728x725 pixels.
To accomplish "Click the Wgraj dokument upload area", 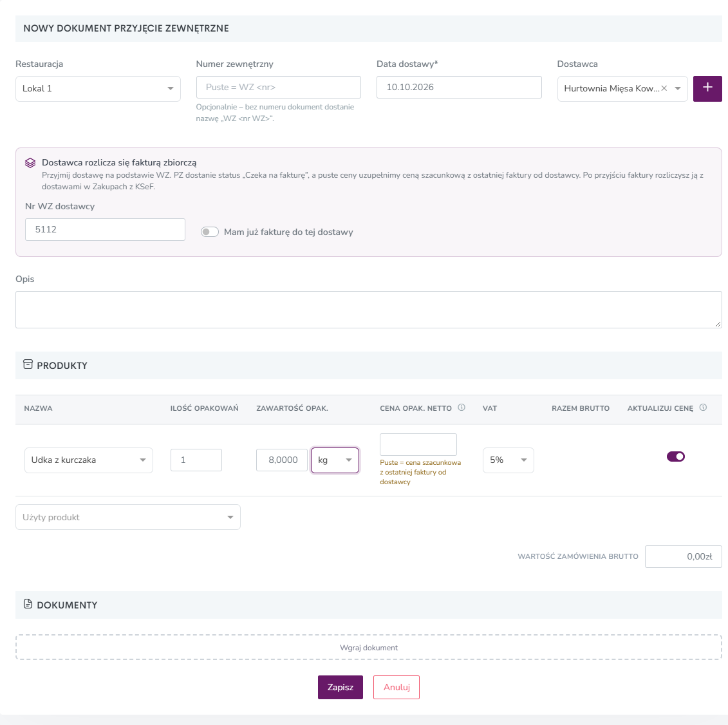I will coord(369,648).
